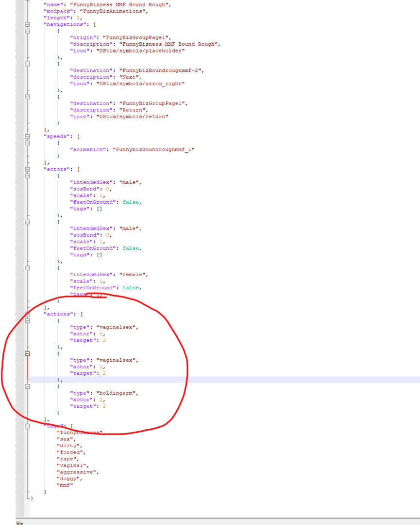The height and width of the screenshot is (525, 420).
Task: Click the "dirty" tag line
Action: (x=69, y=446)
